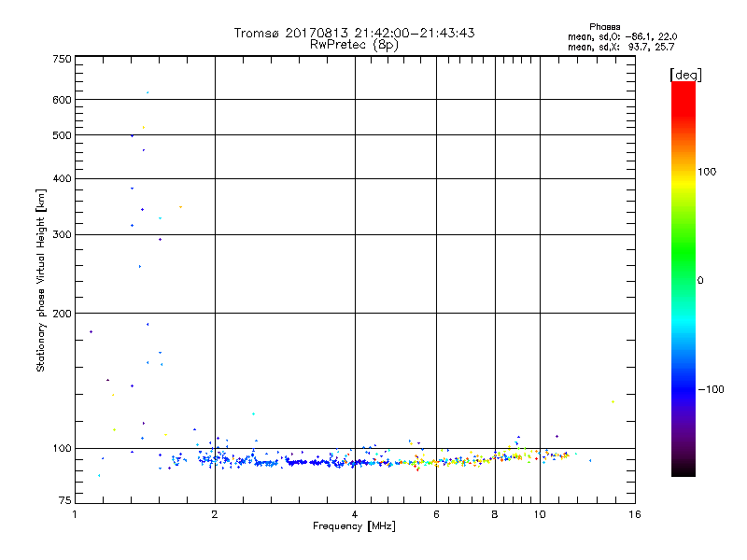
Task: Click the y-axis tick label "600"
Action: coord(62,100)
